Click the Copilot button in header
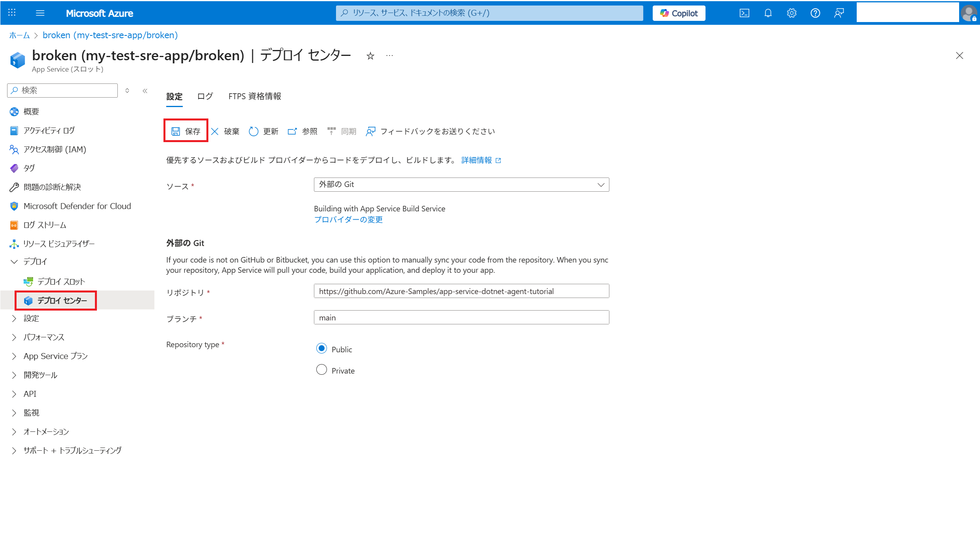This screenshot has width=980, height=544. (679, 13)
